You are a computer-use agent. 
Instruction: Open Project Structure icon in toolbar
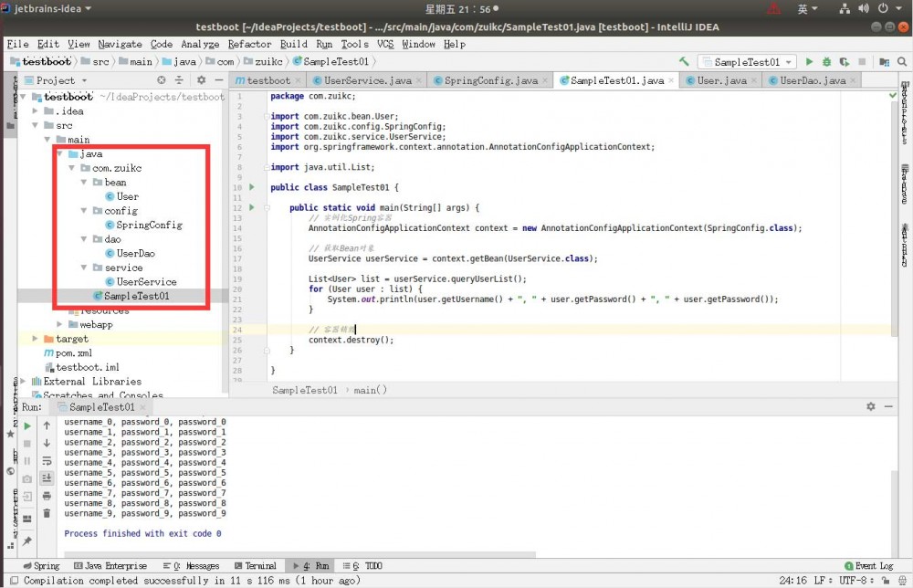tap(882, 62)
